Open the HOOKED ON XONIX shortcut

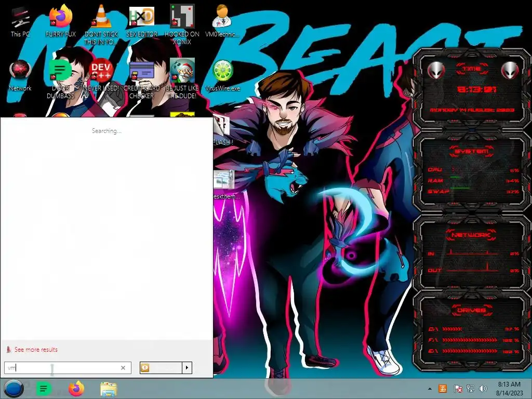[x=182, y=24]
